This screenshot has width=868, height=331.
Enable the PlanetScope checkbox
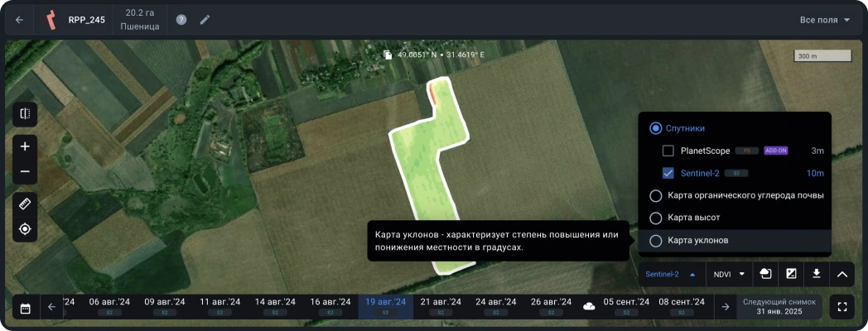[668, 151]
